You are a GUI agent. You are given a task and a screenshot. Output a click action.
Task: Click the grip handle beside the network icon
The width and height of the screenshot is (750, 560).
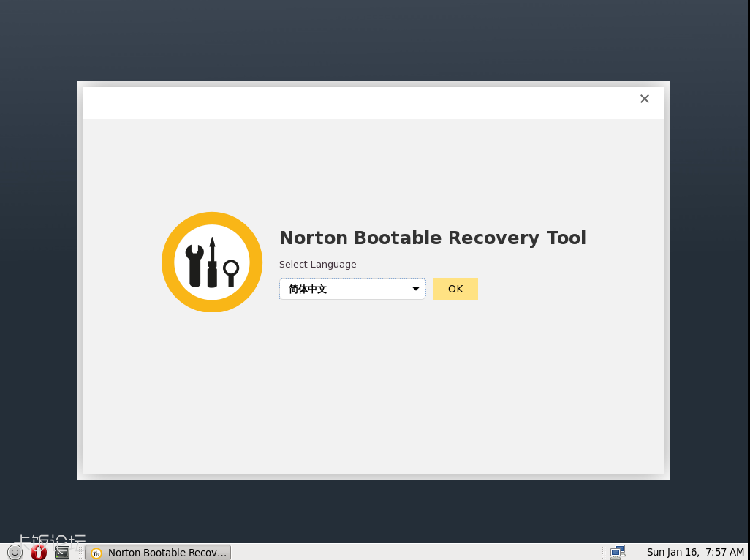pos(602,552)
